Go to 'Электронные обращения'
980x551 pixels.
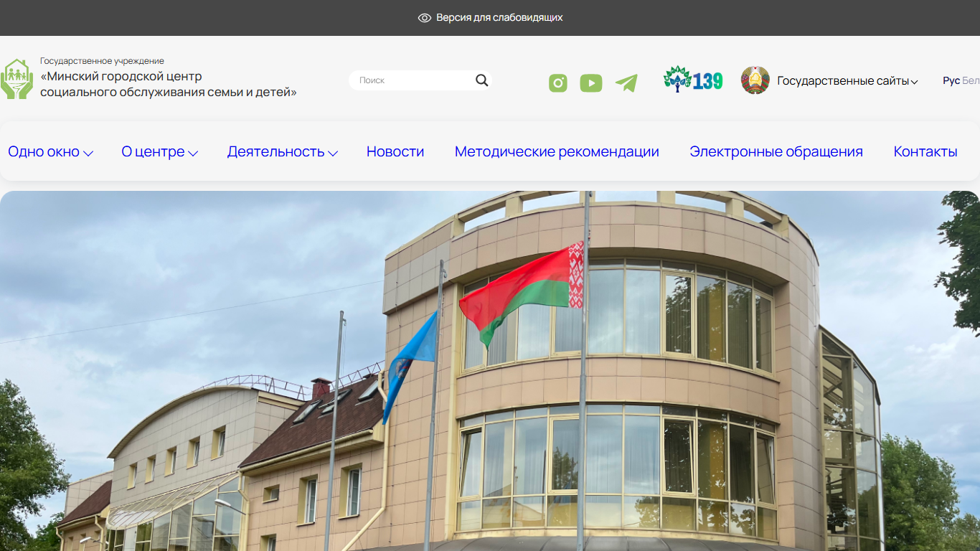coord(776,152)
